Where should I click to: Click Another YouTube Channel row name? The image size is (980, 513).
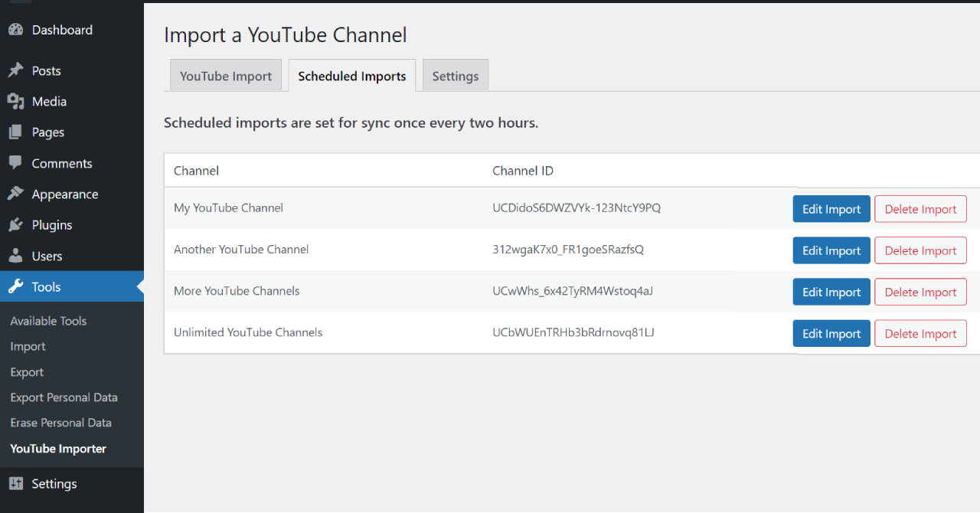(x=241, y=249)
